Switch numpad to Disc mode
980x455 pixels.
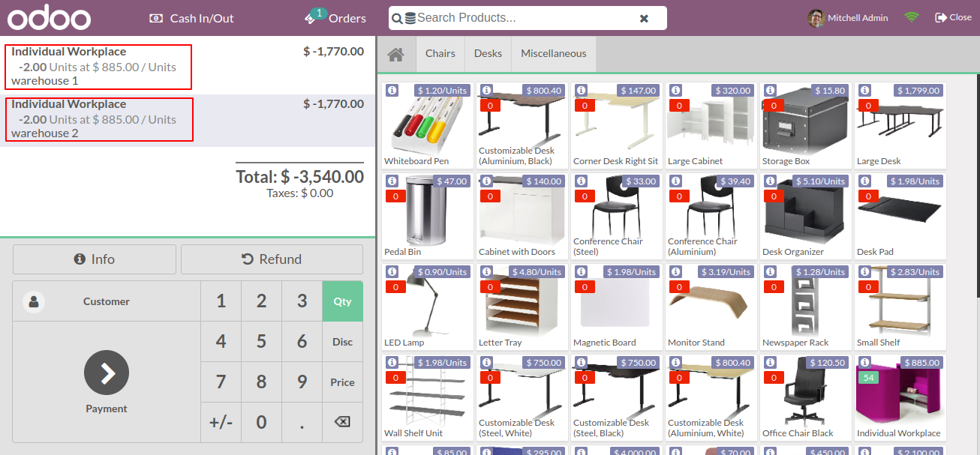(342, 341)
